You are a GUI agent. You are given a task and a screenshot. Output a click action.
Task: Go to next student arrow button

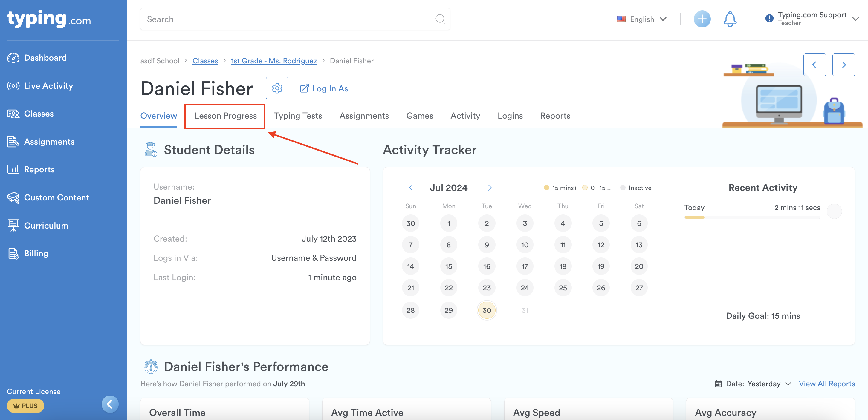click(x=843, y=65)
